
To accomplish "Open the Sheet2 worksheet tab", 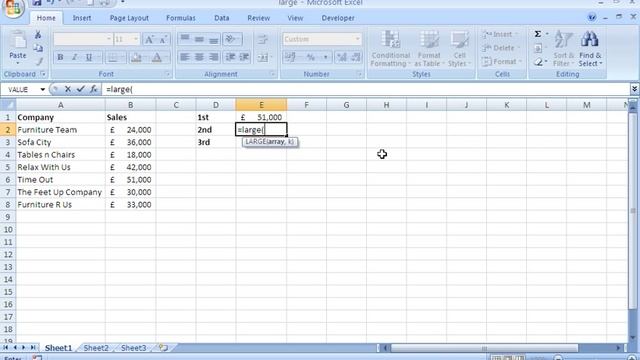I will point(96,348).
